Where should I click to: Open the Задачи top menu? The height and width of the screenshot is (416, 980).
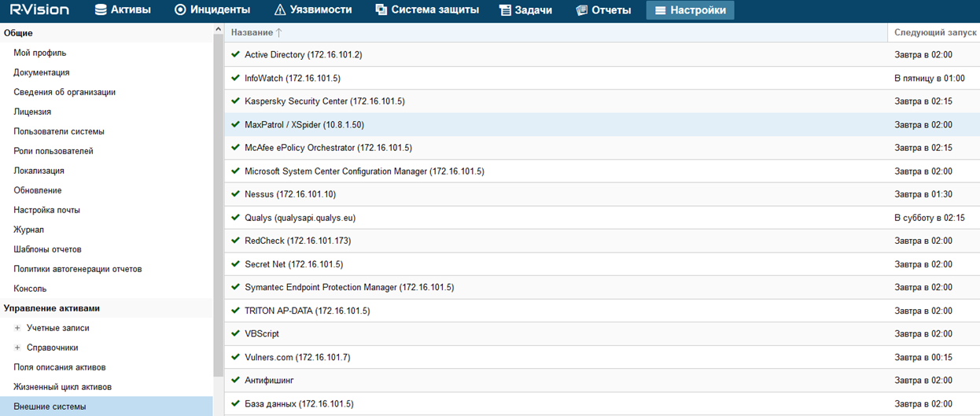[x=525, y=10]
